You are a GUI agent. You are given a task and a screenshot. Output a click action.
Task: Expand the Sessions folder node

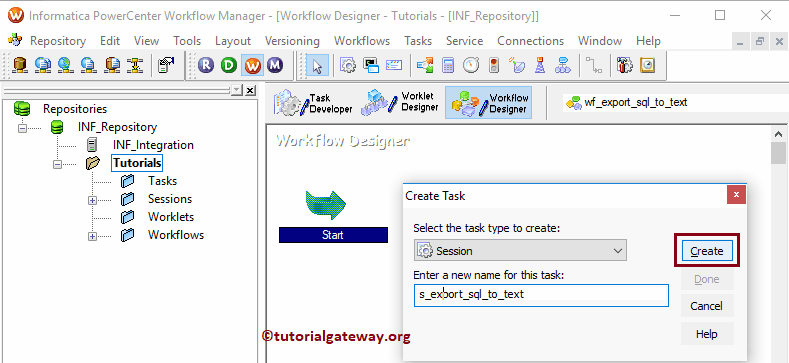click(x=92, y=200)
